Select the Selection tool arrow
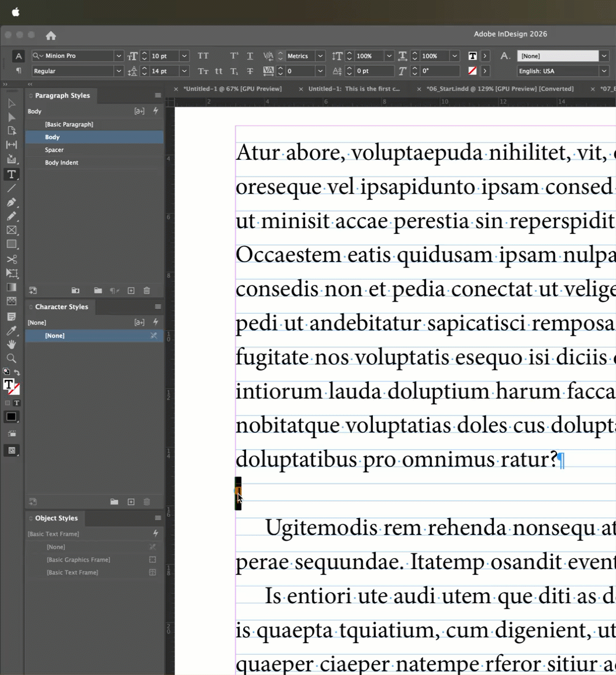This screenshot has width=616, height=675. click(x=12, y=103)
